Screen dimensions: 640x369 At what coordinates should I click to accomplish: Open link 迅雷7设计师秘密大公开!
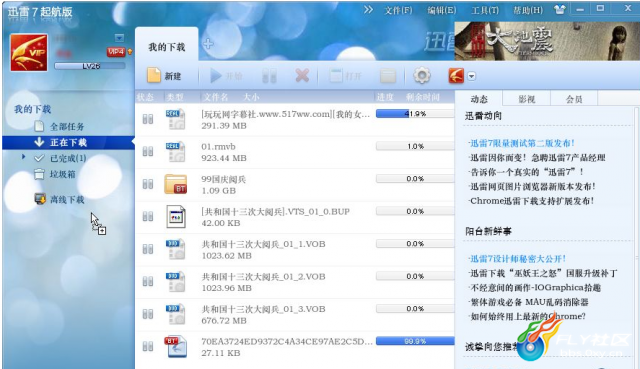tap(518, 259)
